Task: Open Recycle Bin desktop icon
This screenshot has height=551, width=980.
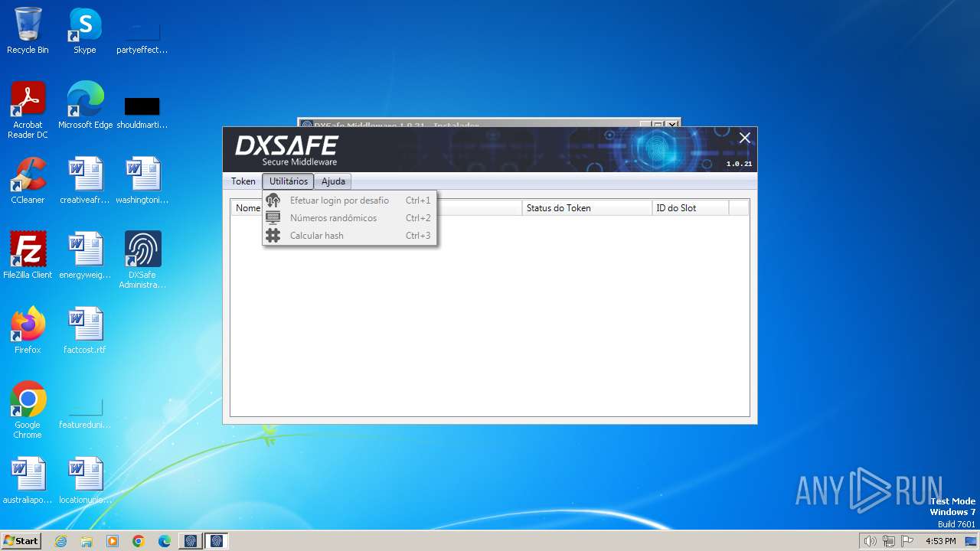Action: pyautogui.click(x=28, y=31)
